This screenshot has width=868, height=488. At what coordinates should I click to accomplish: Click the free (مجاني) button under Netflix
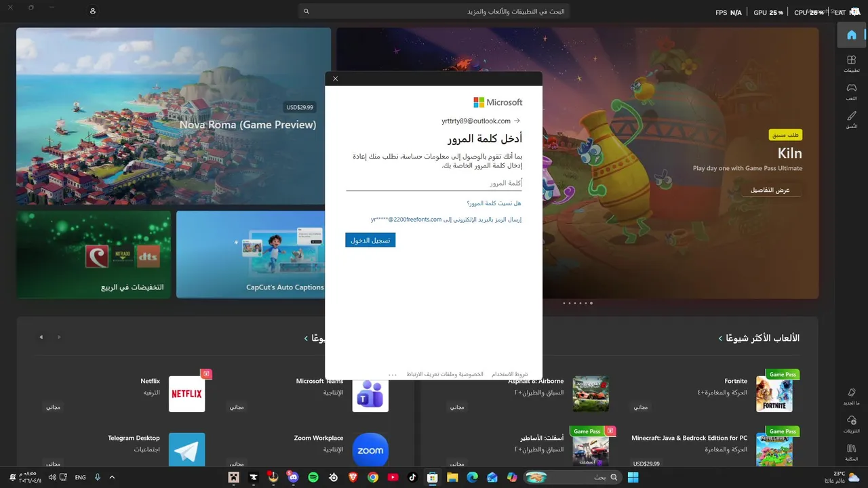(x=53, y=407)
